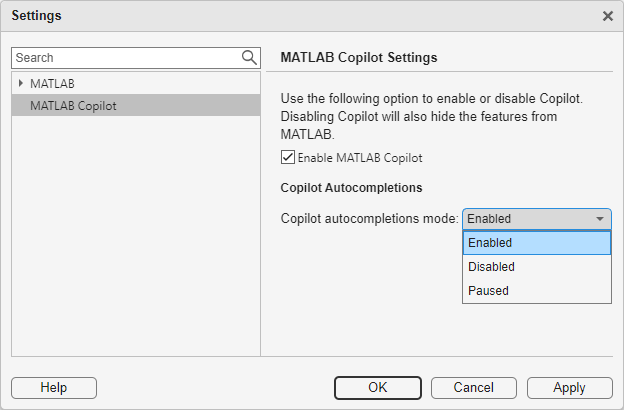Viewport: 624px width, 410px height.
Task: Close the Settings dialog with X
Action: (607, 16)
